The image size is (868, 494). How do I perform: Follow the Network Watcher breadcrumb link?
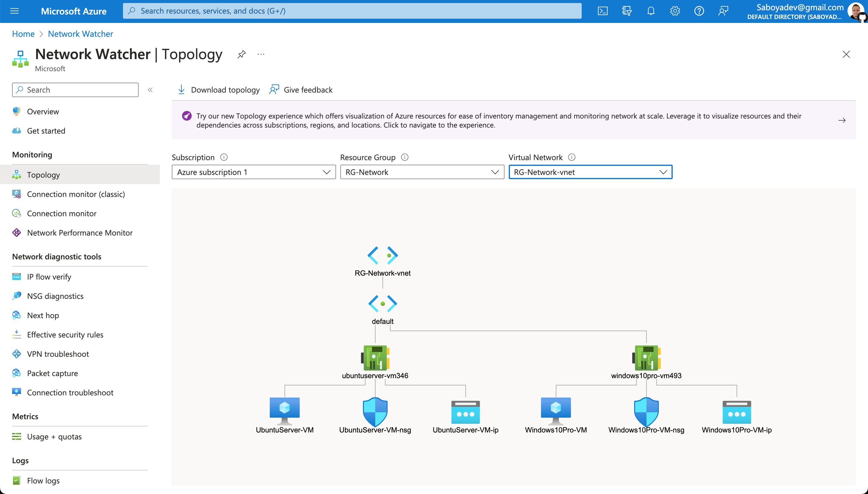coord(80,34)
